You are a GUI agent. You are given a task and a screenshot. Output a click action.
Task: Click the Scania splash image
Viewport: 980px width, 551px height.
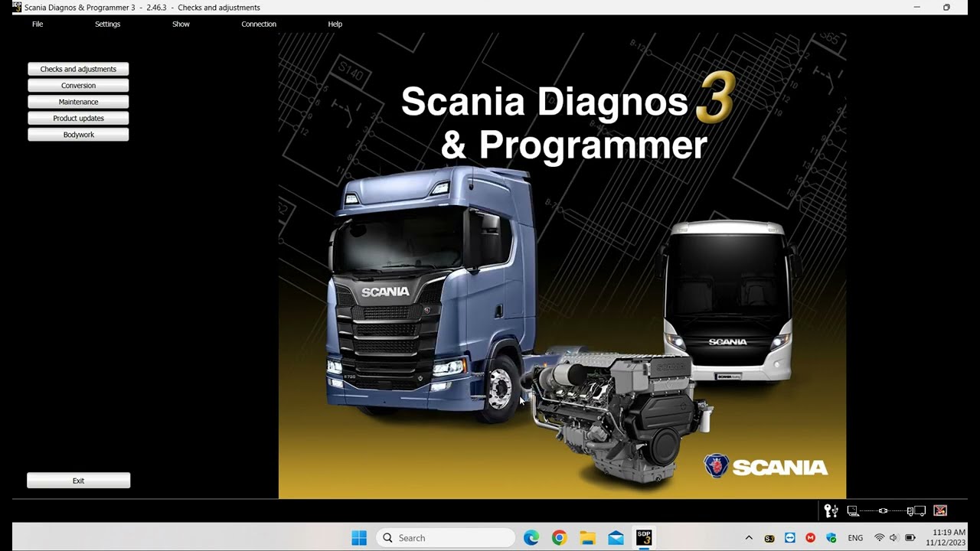[562, 265]
